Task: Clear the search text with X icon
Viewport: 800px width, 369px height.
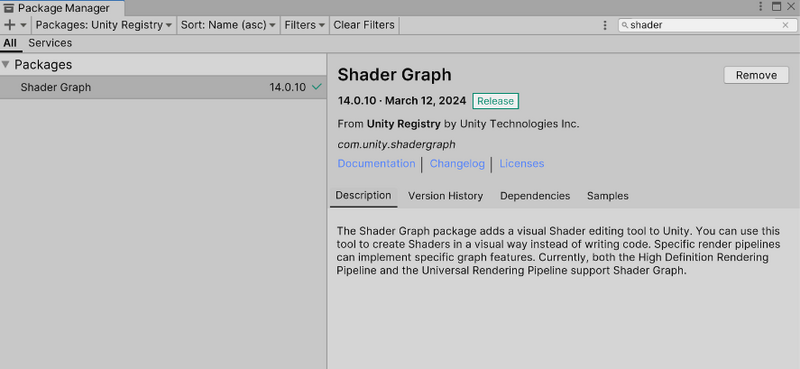Action: (785, 25)
